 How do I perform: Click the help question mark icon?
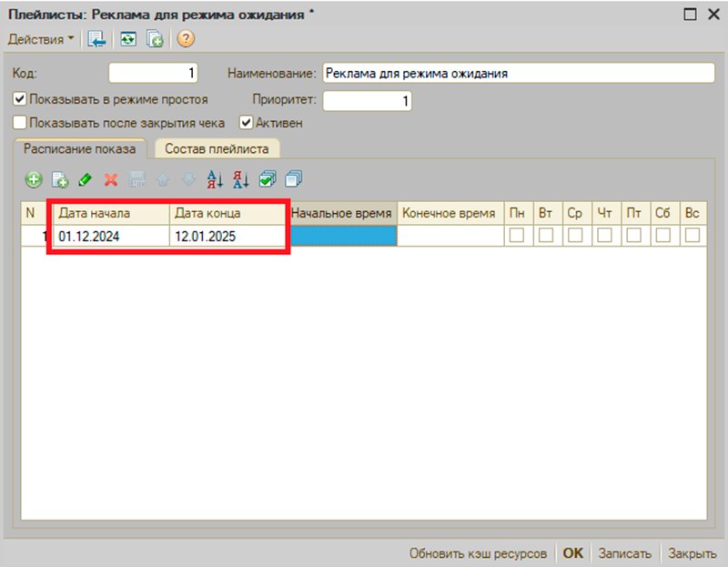click(186, 39)
